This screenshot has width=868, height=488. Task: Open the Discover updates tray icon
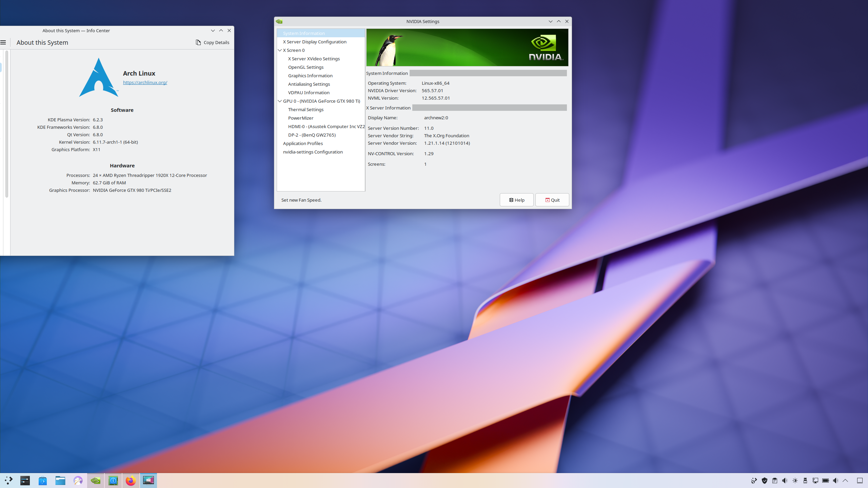754,481
